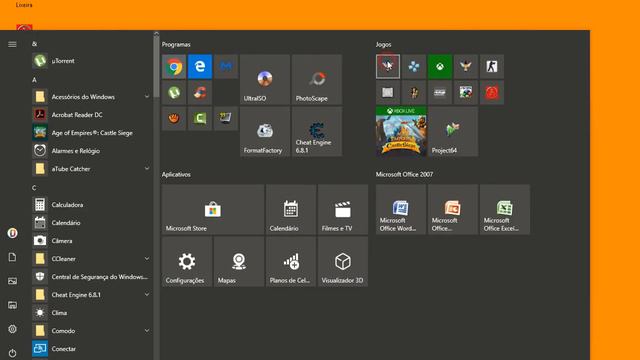Viewport: 640px width, 360px height.
Task: Launch the Visualizador 3D tile
Action: [343, 262]
